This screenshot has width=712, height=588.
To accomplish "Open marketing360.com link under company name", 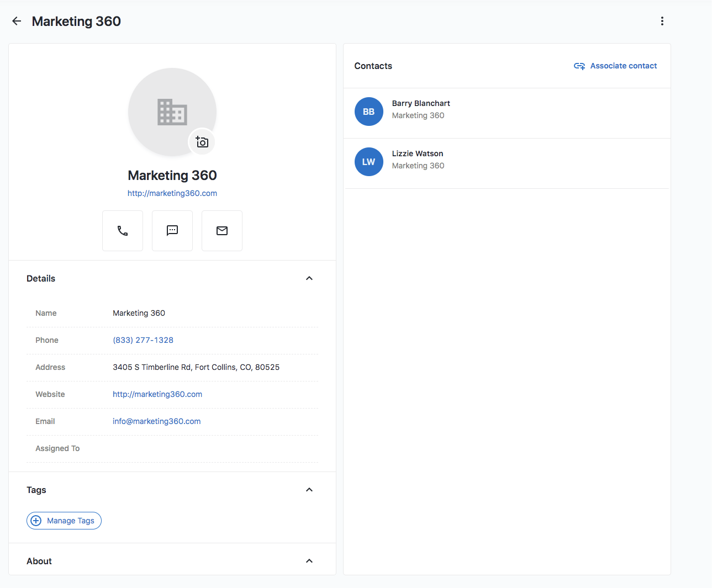I will click(172, 193).
